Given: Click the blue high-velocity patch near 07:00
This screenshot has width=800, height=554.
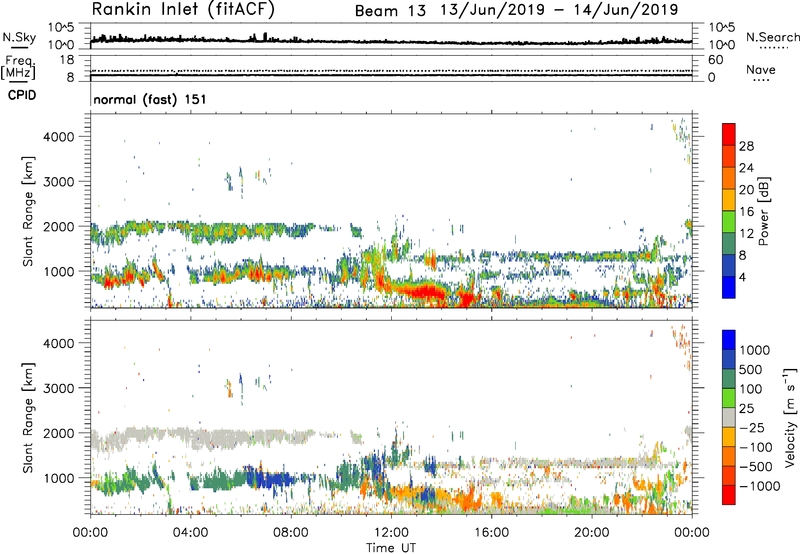Looking at the screenshot, I should point(270,480).
